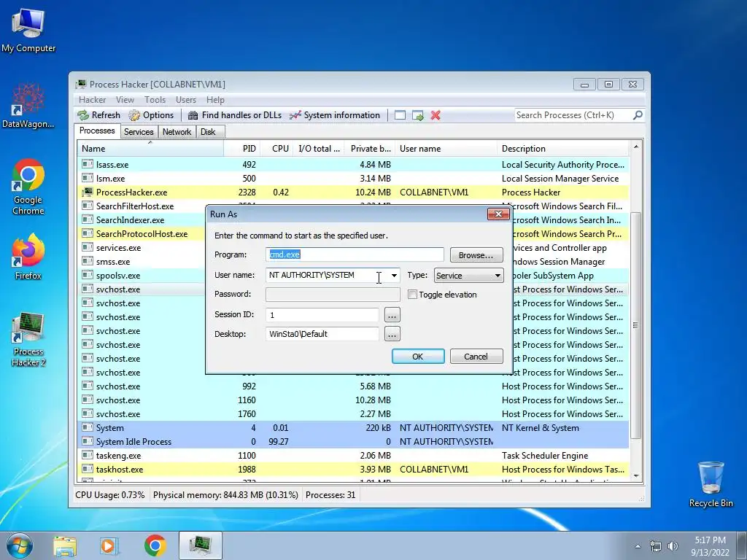Toggle the elevation checkbox
This screenshot has height=560, width=747.
(413, 295)
